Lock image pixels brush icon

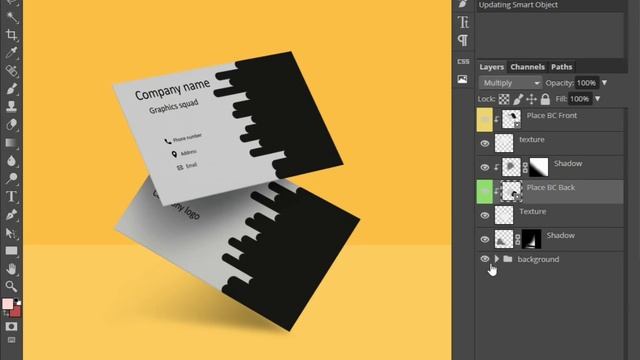click(x=518, y=99)
